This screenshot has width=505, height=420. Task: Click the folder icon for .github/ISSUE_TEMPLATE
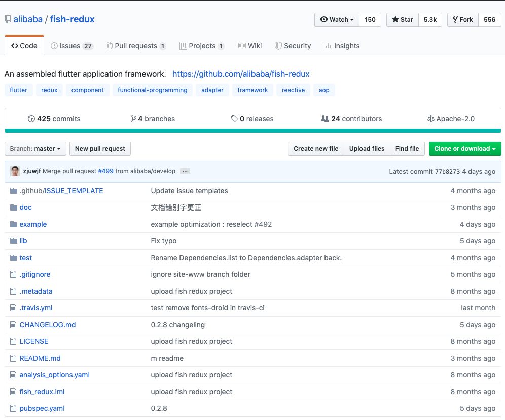(14, 191)
